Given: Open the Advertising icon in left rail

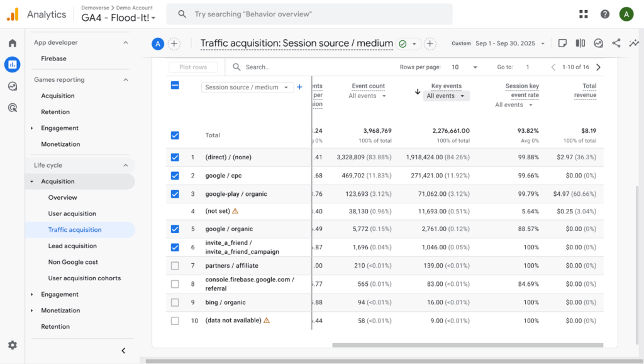Looking at the screenshot, I should pos(12,108).
